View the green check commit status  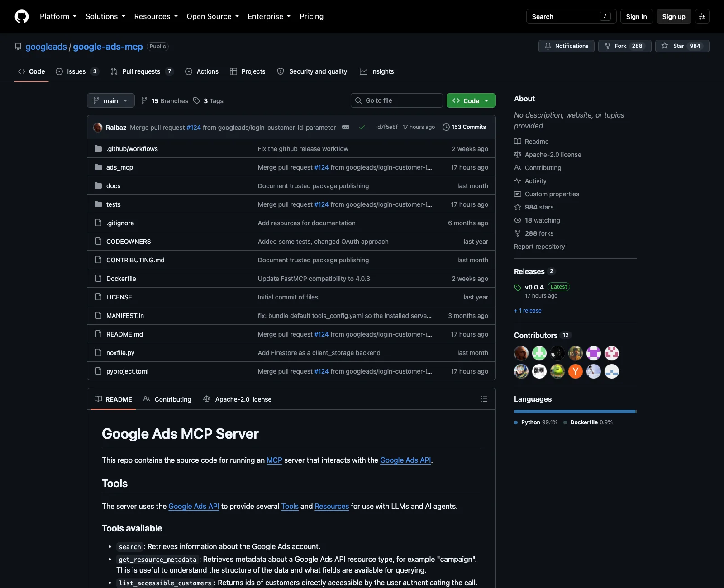[x=362, y=127]
